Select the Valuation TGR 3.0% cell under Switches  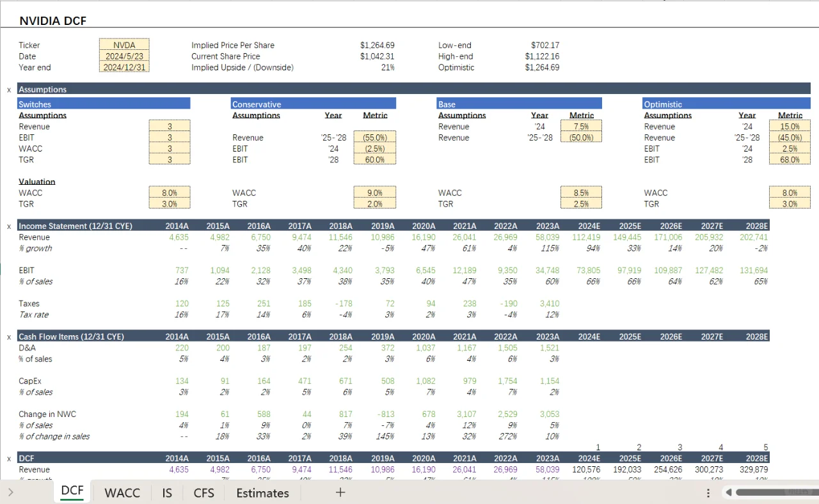(x=170, y=204)
